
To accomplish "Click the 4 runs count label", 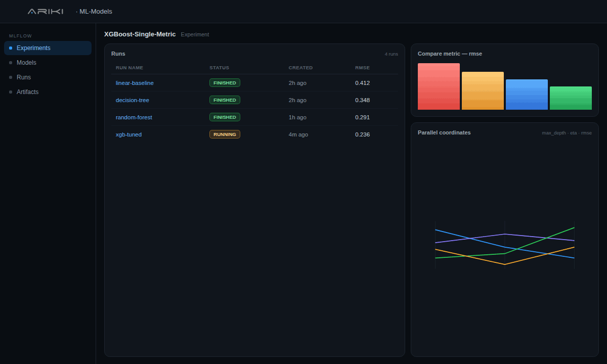I will [391, 54].
